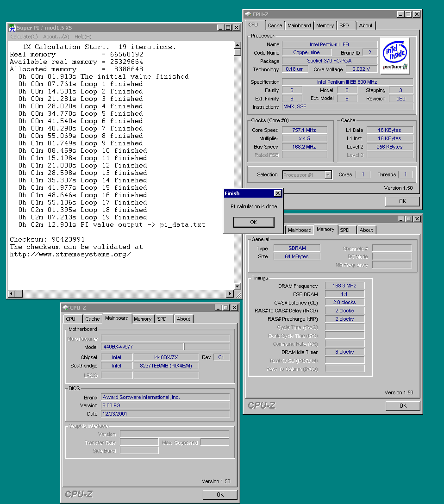Viewport: 444px width, 504px height.
Task: Click the Intel Inside Pentium III logo
Action: (x=394, y=56)
